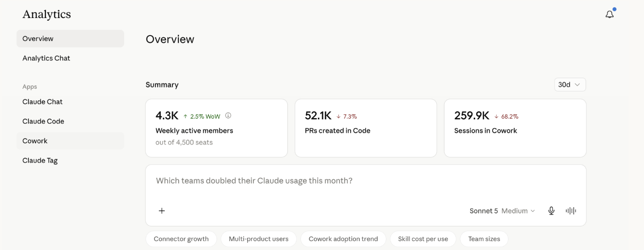Select the Cowork adoption trend chip

(343, 239)
